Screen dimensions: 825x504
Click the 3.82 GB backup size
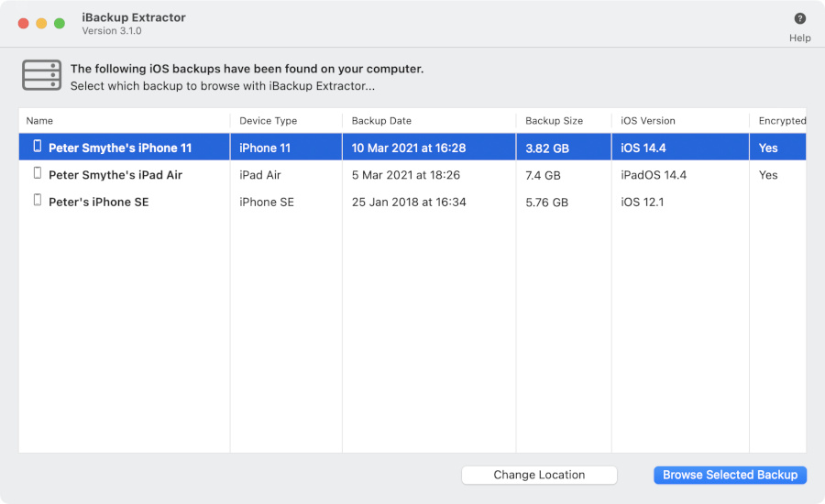coord(547,148)
